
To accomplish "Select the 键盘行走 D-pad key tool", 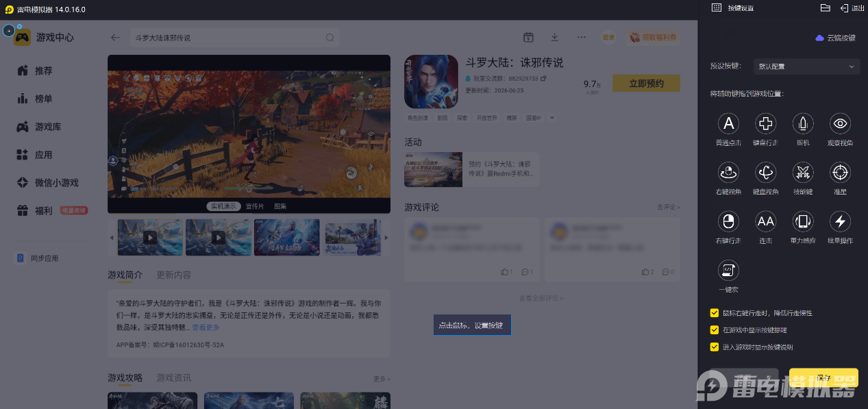I will (x=765, y=124).
